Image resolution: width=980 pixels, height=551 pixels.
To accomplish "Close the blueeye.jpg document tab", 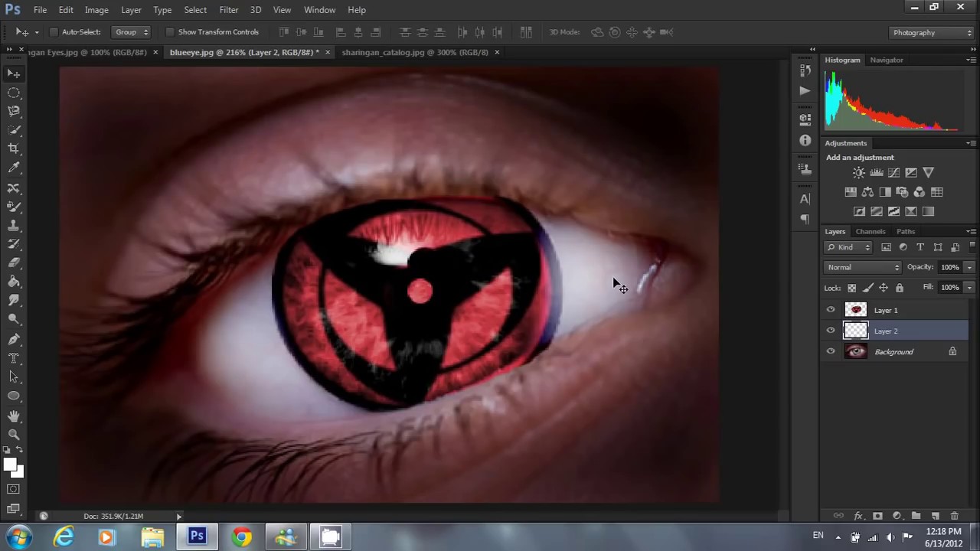I will 328,52.
